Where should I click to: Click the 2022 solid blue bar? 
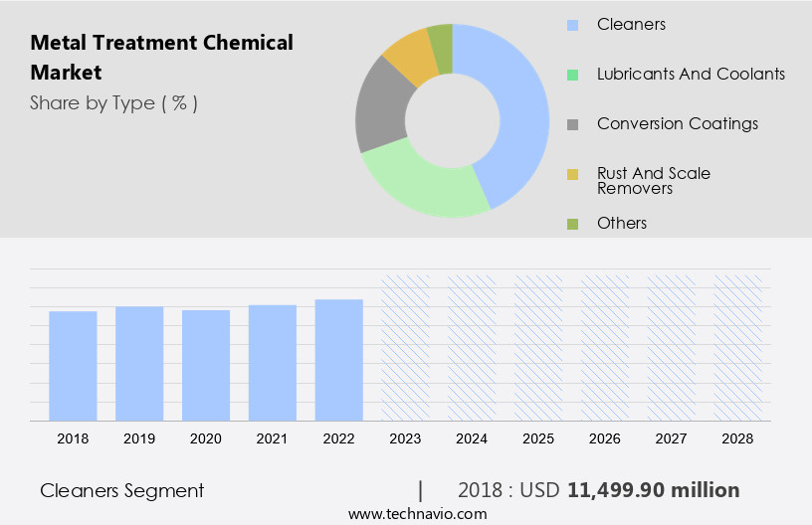coord(339,359)
